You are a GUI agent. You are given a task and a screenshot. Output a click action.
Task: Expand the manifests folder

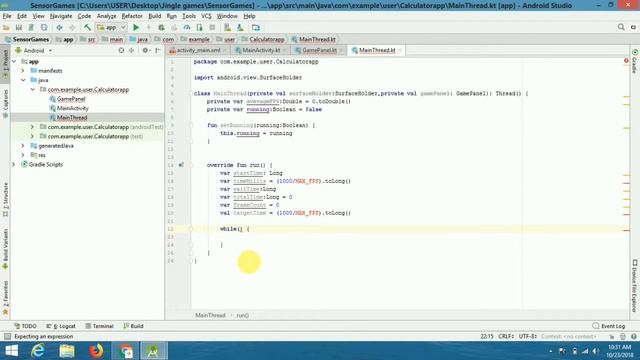[x=23, y=71]
